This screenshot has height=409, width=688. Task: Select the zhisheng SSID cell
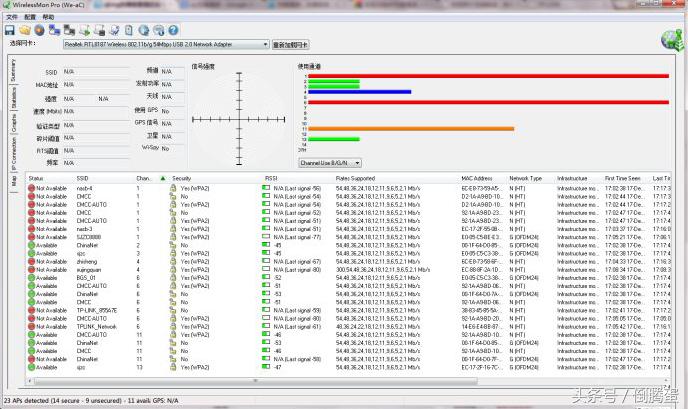(87, 261)
